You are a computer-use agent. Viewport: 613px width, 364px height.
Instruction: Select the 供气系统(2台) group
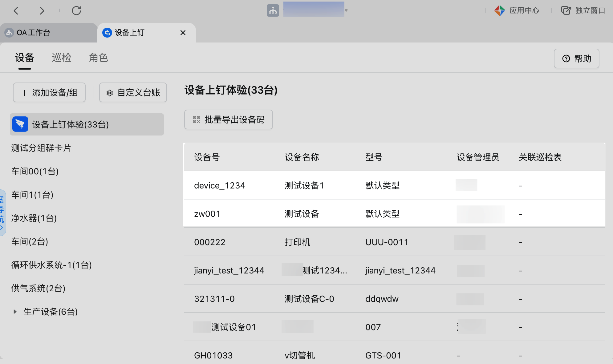38,289
